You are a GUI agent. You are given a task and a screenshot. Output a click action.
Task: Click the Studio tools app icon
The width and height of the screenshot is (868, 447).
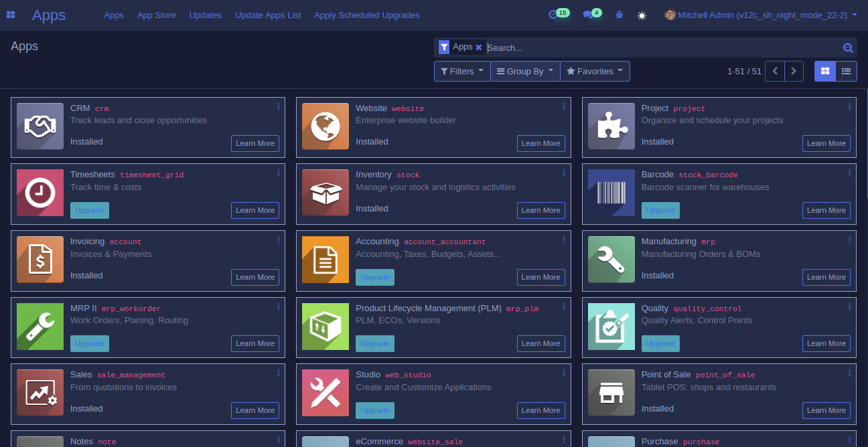325,393
